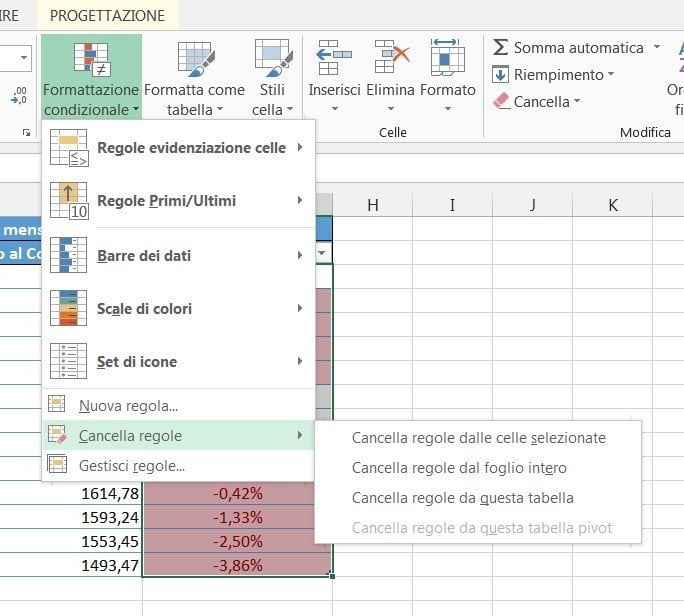Click the Formattazione condizionale icon
Viewport: 684px width, 616px height.
pyautogui.click(x=91, y=58)
